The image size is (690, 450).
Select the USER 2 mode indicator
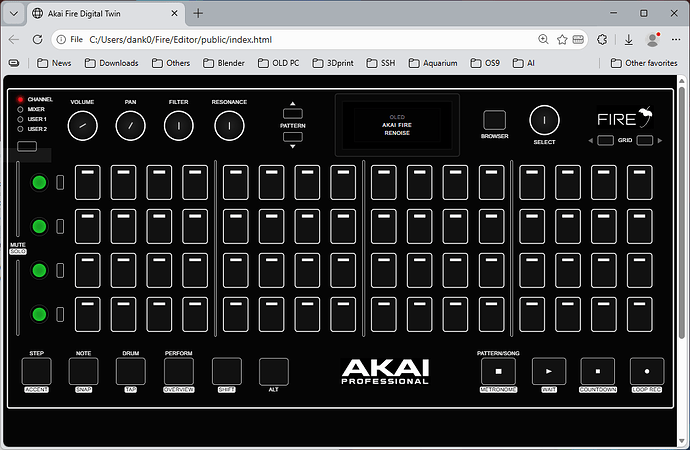[x=20, y=129]
